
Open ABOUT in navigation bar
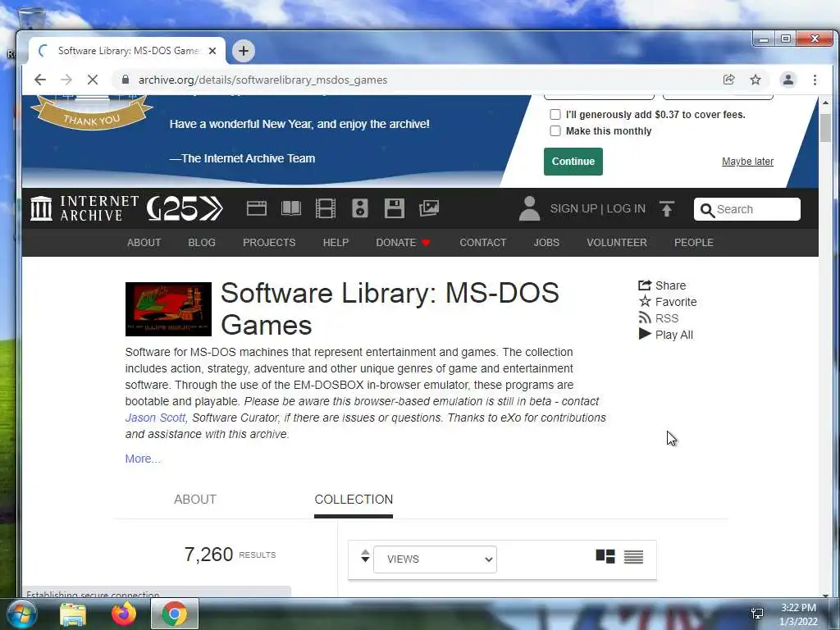144,243
